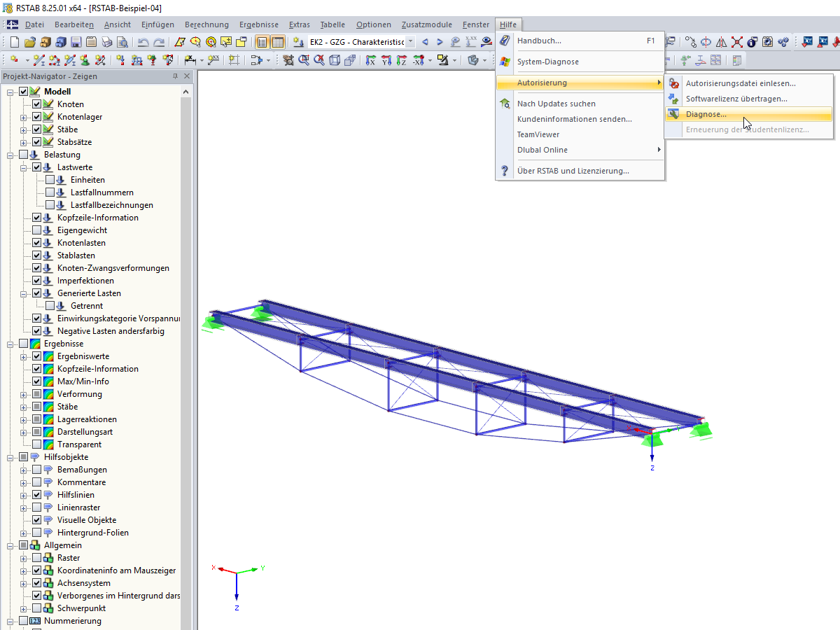Click the zoom window magnifier icon
The height and width of the screenshot is (630, 840).
click(x=304, y=60)
